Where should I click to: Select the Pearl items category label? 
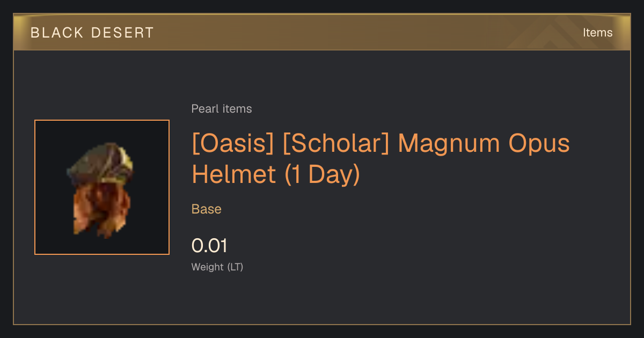(222, 109)
